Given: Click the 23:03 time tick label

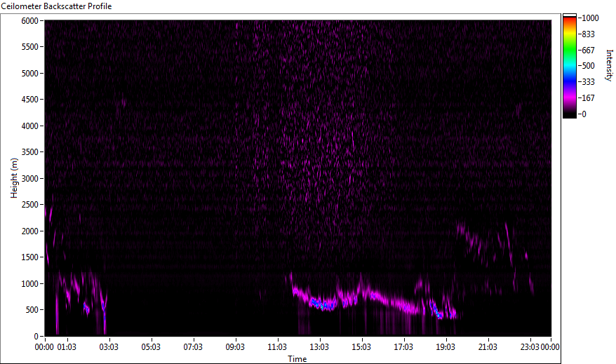Looking at the screenshot, I should [530, 347].
